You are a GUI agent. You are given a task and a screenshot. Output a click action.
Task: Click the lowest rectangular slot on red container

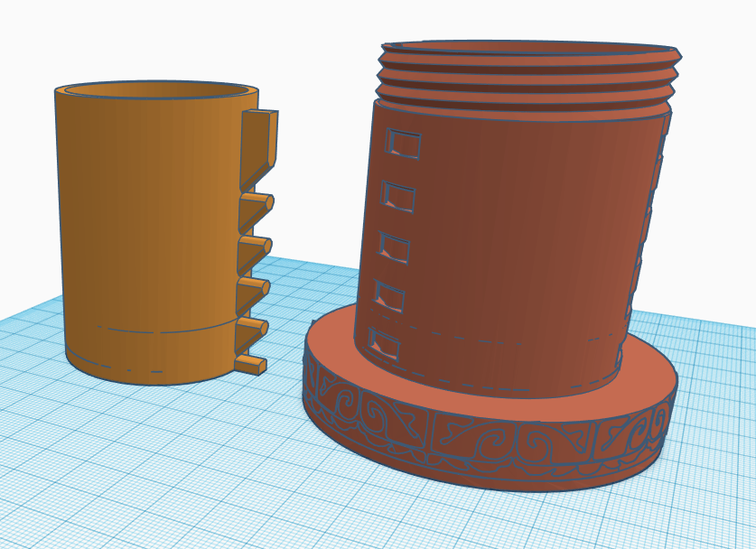[x=383, y=344]
